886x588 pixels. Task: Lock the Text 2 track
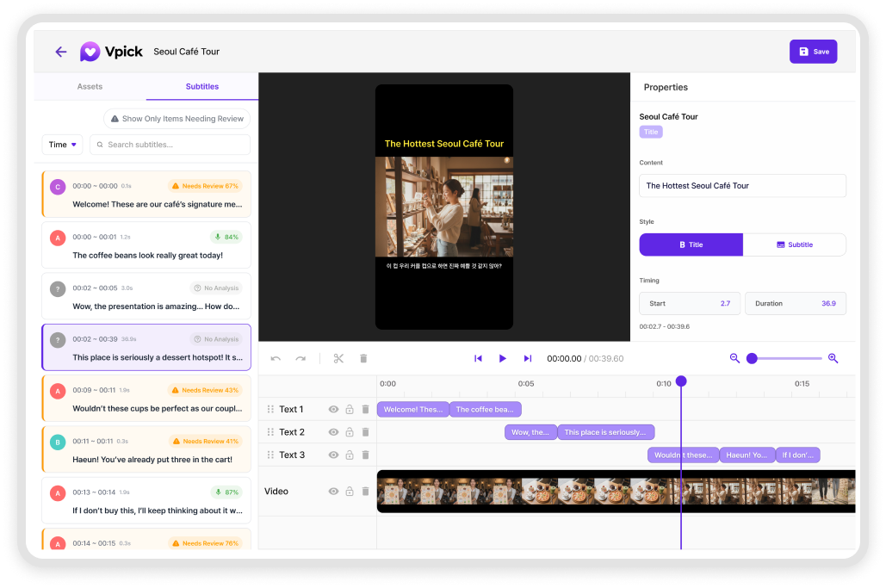(350, 432)
